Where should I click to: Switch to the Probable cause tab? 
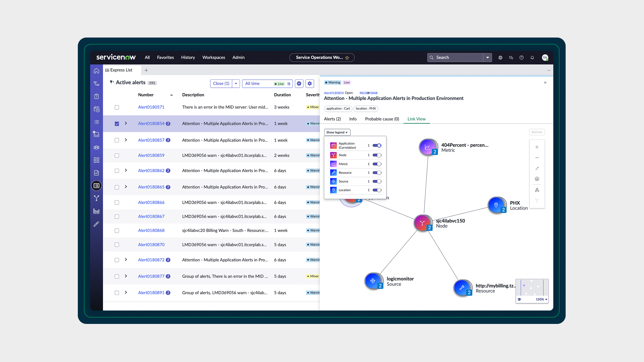[382, 119]
